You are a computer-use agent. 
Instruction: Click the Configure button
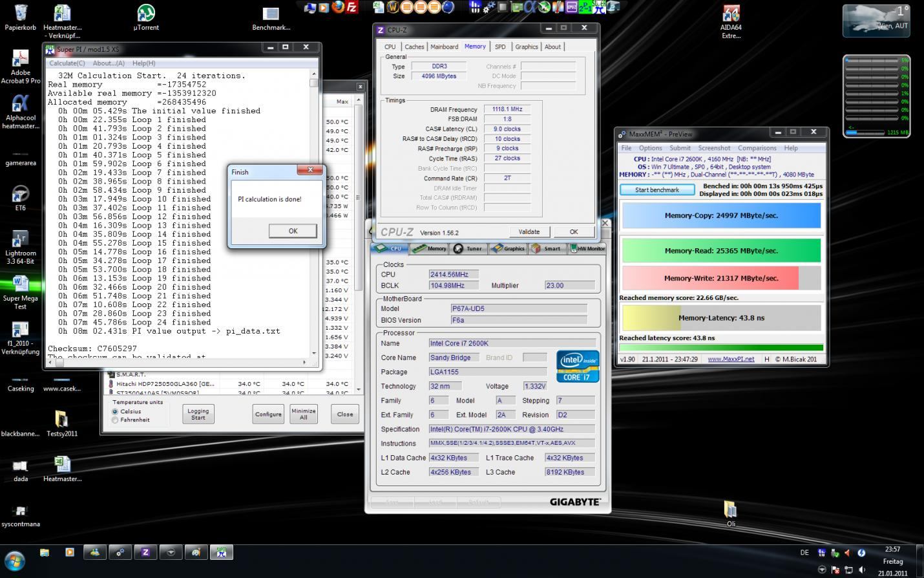pyautogui.click(x=268, y=414)
